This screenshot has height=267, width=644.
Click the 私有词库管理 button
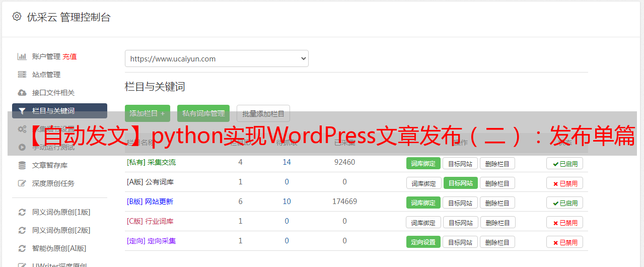pyautogui.click(x=203, y=113)
